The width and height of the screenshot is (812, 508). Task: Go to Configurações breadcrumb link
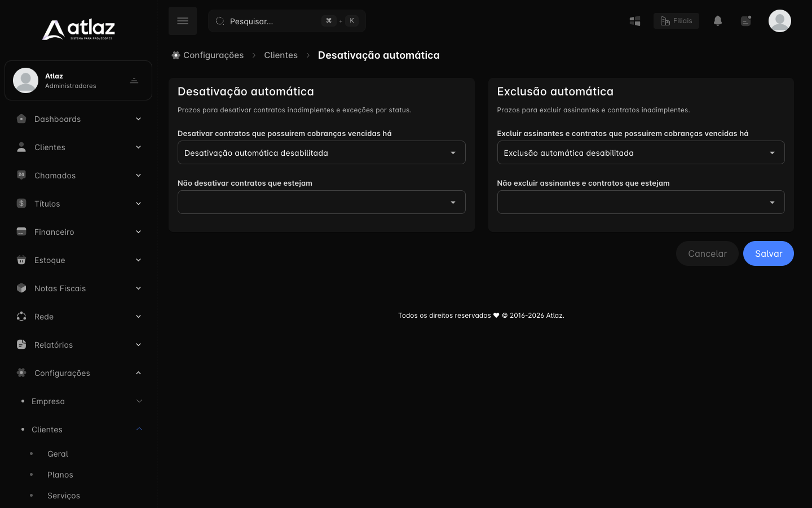tap(213, 55)
